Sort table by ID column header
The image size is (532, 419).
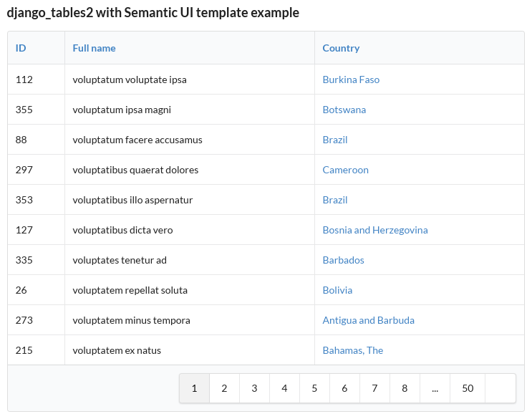(x=21, y=48)
